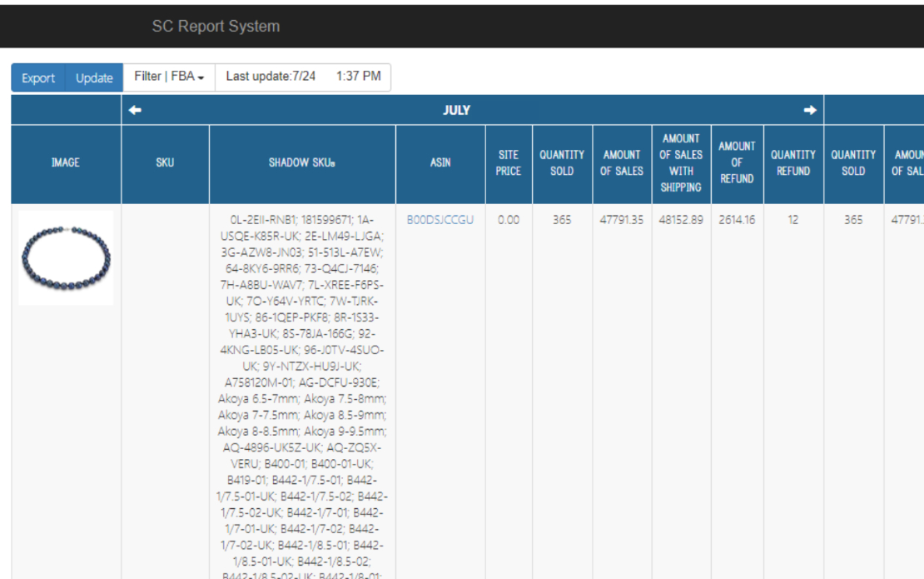924x579 pixels.
Task: Click the first AMOUNT OF SALES header
Action: pos(622,163)
